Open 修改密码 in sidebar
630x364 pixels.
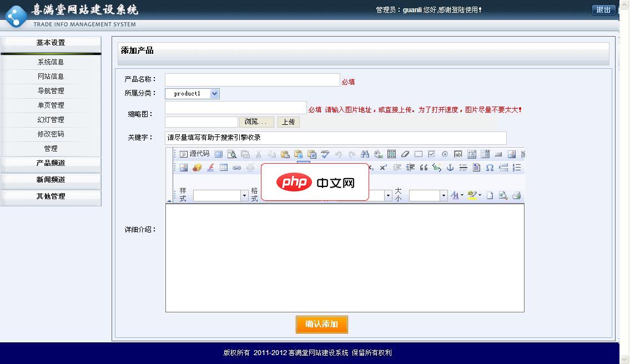pyautogui.click(x=51, y=134)
